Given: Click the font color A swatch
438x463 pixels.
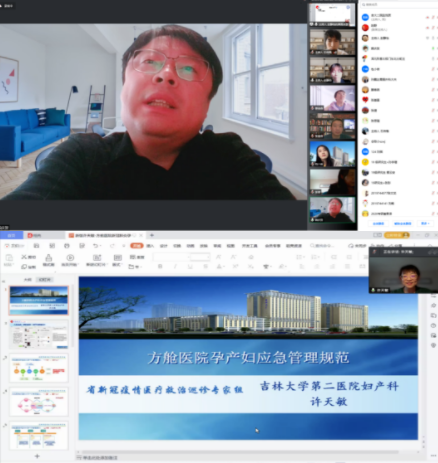Looking at the screenshot, I should tap(219, 266).
